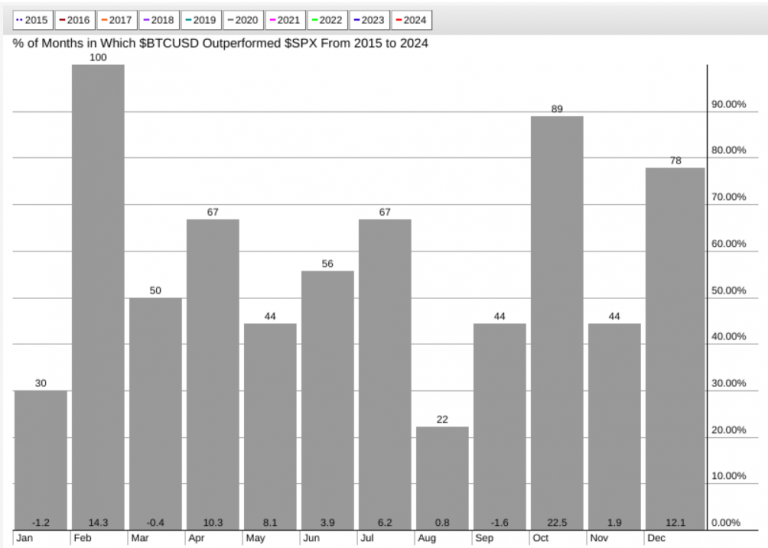Screen dimensions: 768x548
Task: Click the 3.9 average value in June bar
Action: [x=327, y=523]
